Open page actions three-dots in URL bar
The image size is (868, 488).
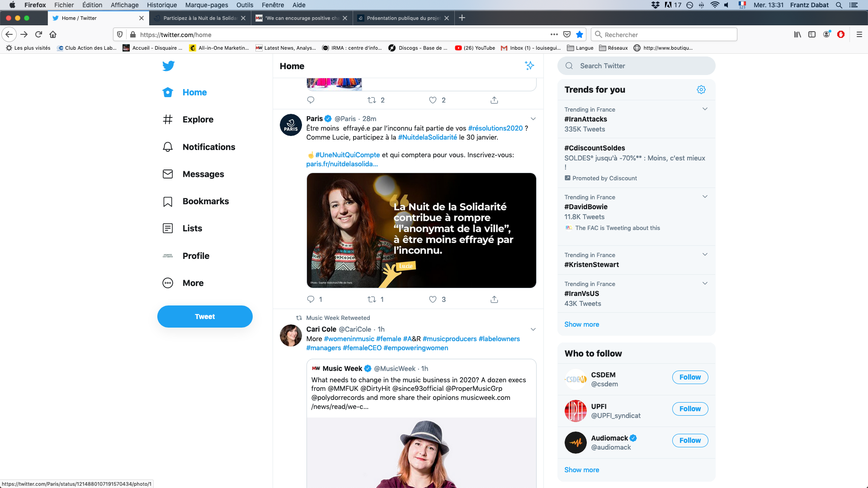coord(554,34)
